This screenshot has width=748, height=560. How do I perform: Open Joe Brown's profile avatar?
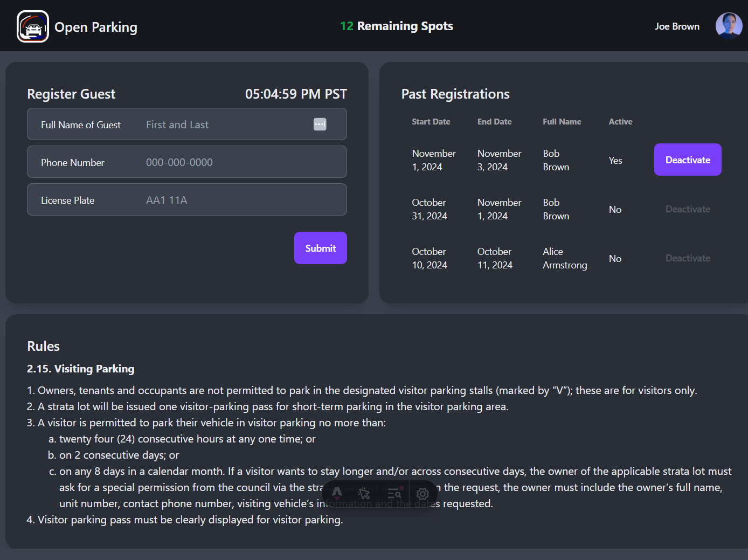point(729,25)
